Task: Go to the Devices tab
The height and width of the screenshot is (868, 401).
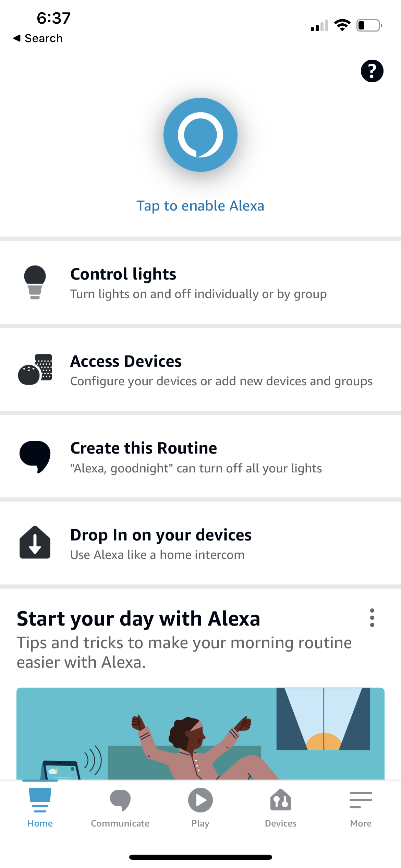Action: [x=280, y=808]
